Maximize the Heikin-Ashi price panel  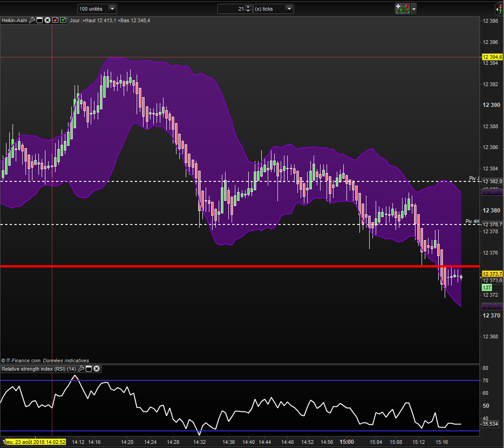39,20
